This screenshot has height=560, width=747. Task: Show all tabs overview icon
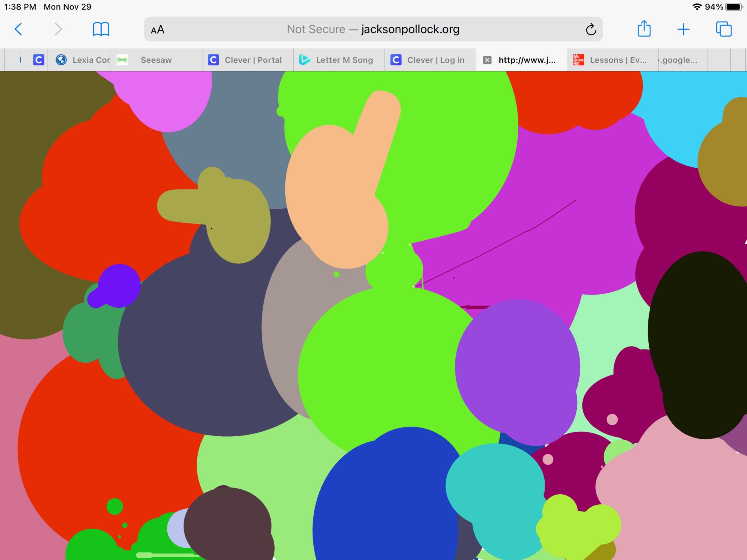click(723, 29)
